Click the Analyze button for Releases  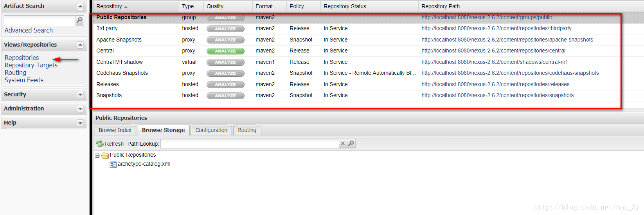[225, 85]
